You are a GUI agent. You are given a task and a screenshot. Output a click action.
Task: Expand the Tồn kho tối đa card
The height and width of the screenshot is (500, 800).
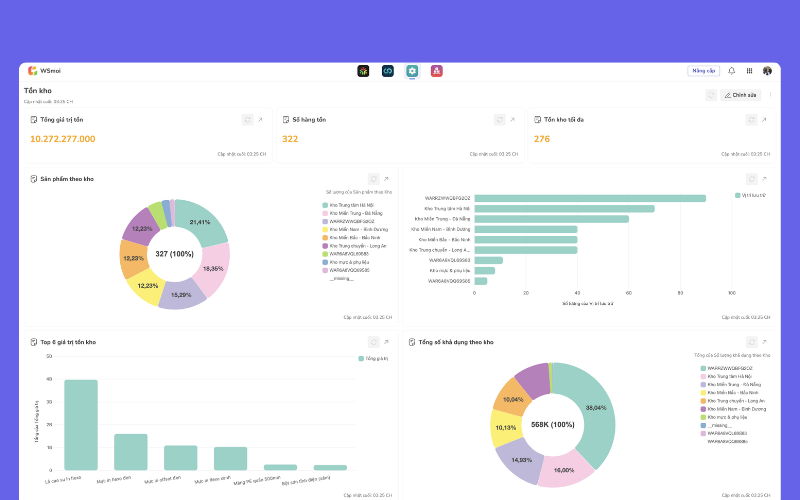tap(764, 119)
